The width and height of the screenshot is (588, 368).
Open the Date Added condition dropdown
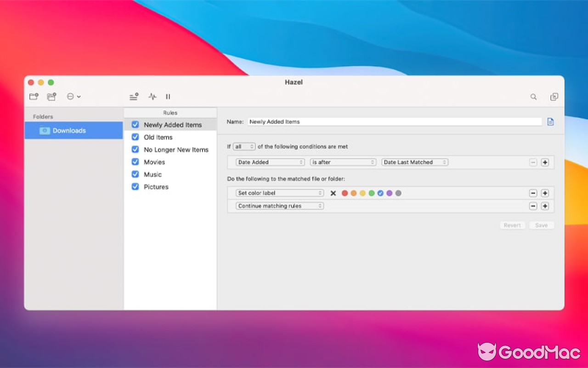[270, 162]
